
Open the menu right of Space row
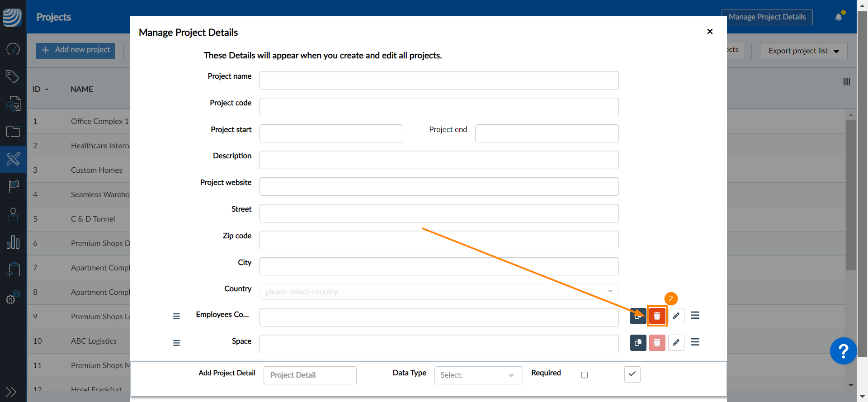click(x=695, y=342)
